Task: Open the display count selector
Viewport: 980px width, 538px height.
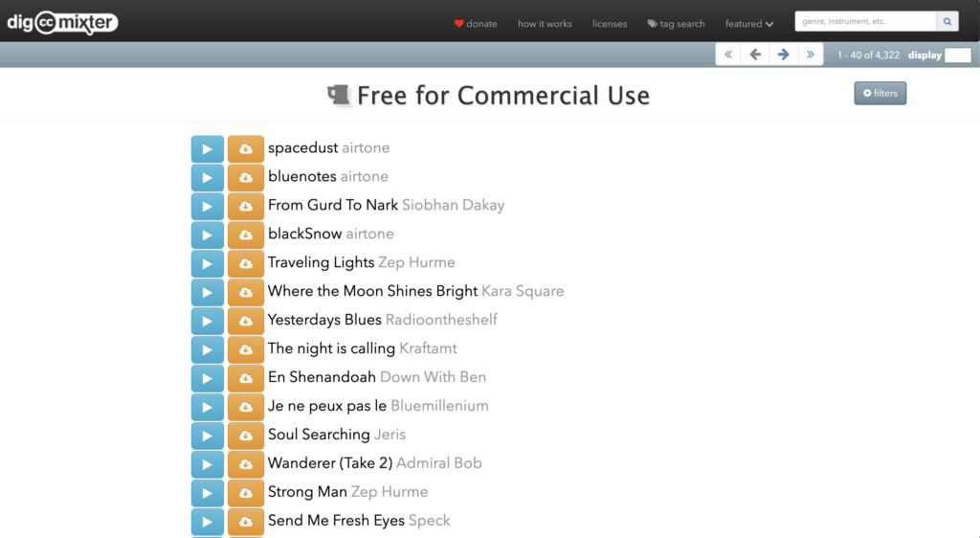Action: 957,56
